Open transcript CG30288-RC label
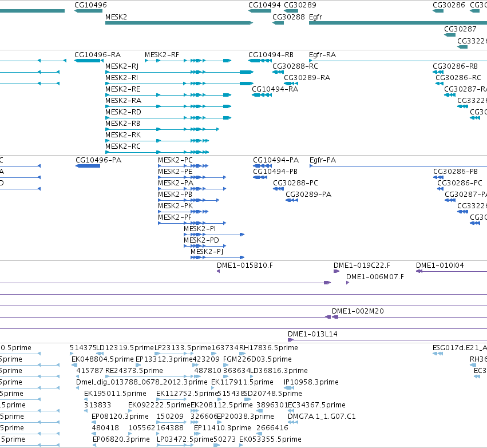The height and width of the screenshot is (448, 487). [x=295, y=66]
